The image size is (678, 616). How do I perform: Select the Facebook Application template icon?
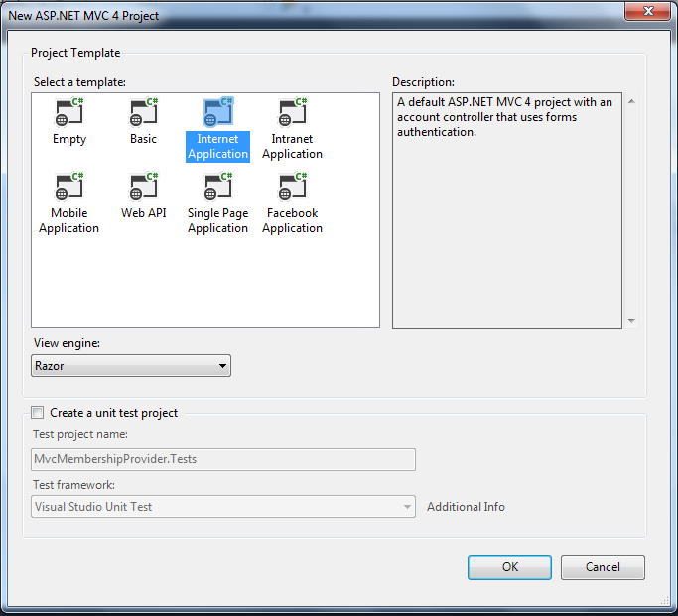pyautogui.click(x=292, y=186)
